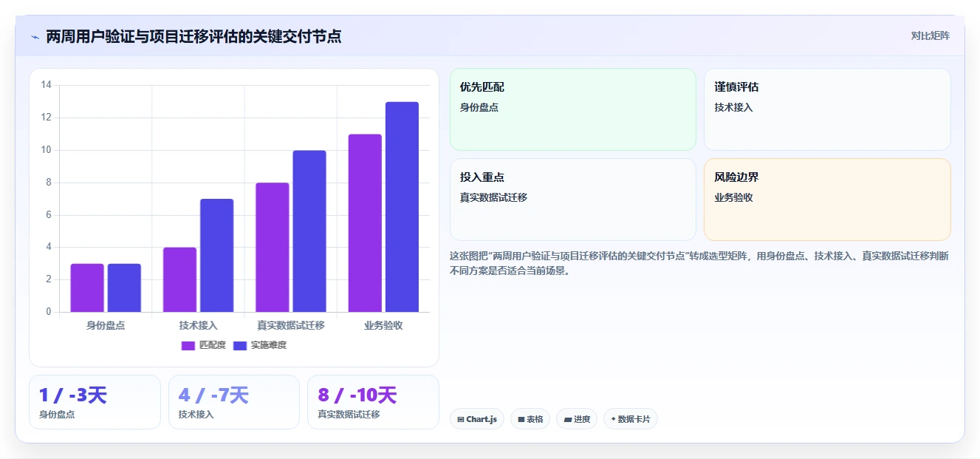Select the 4 / -7天 stat card

coord(234,402)
